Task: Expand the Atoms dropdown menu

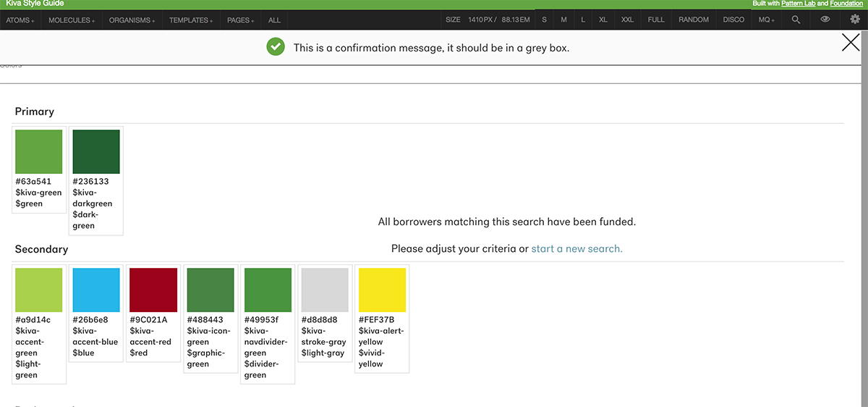Action: pyautogui.click(x=20, y=20)
